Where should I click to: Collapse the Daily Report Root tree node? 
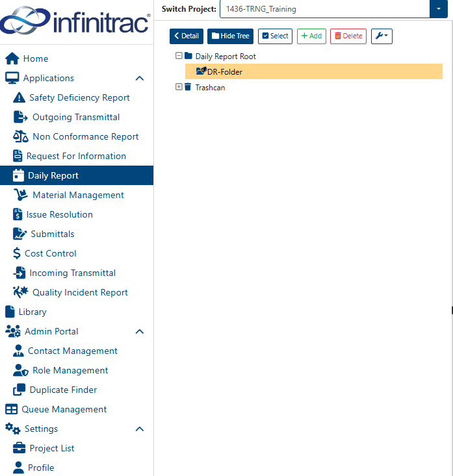pyautogui.click(x=179, y=56)
